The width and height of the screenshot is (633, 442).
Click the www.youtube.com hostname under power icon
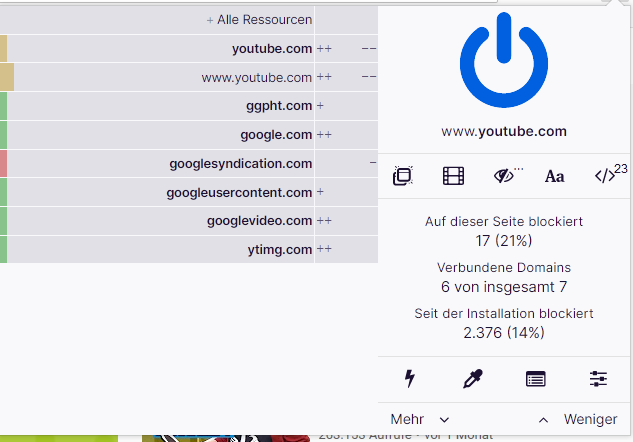point(504,132)
